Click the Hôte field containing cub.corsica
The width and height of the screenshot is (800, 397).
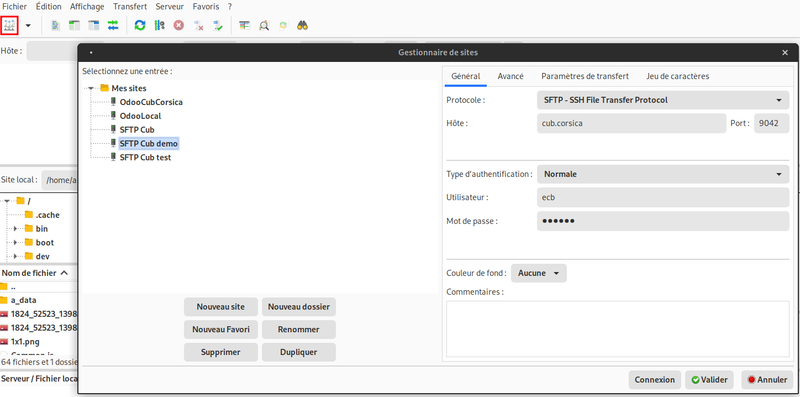click(x=631, y=123)
